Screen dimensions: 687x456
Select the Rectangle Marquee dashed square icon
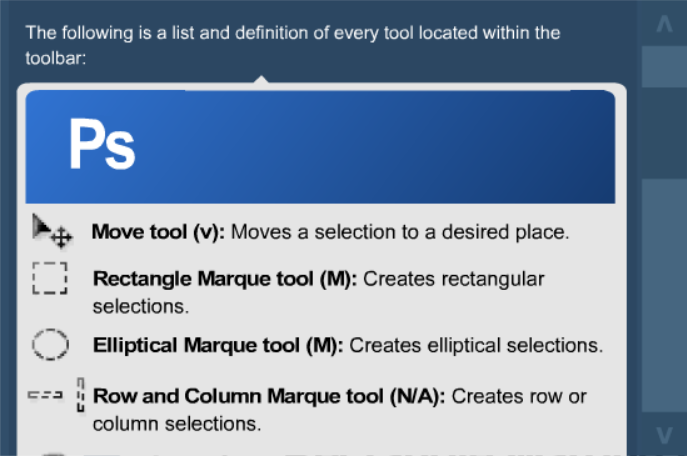point(49,279)
